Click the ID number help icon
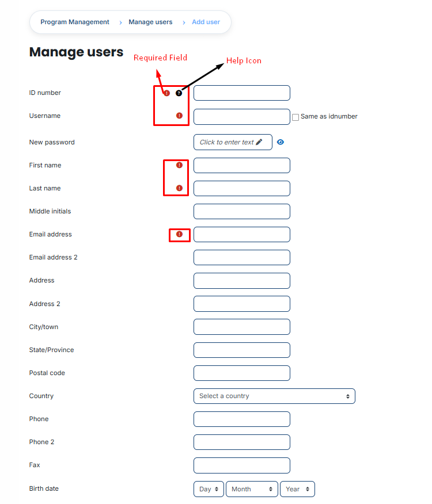The height and width of the screenshot is (504, 432). 179,93
